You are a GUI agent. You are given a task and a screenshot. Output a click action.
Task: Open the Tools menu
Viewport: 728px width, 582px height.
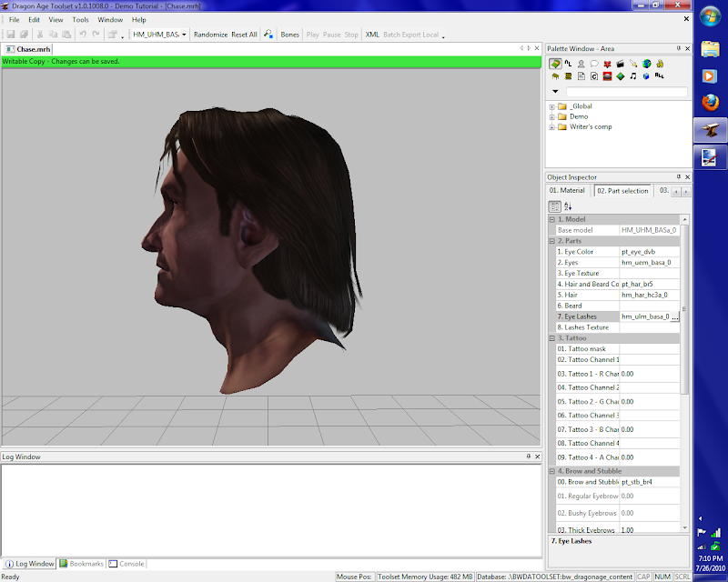point(80,19)
